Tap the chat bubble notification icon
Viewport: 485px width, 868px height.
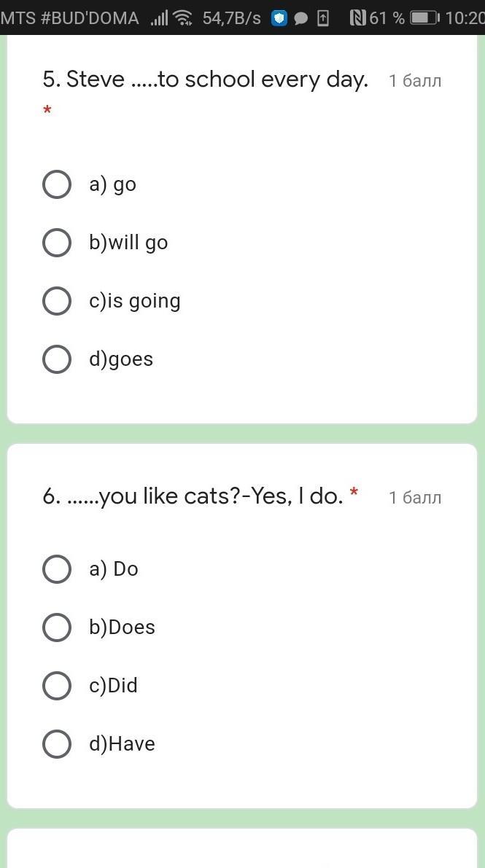coord(300,17)
